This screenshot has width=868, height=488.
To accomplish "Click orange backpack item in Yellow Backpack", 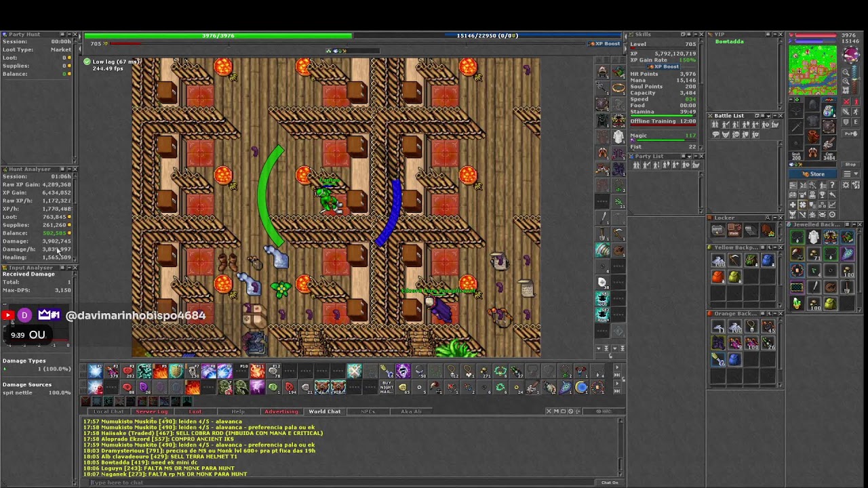I will pyautogui.click(x=718, y=277).
